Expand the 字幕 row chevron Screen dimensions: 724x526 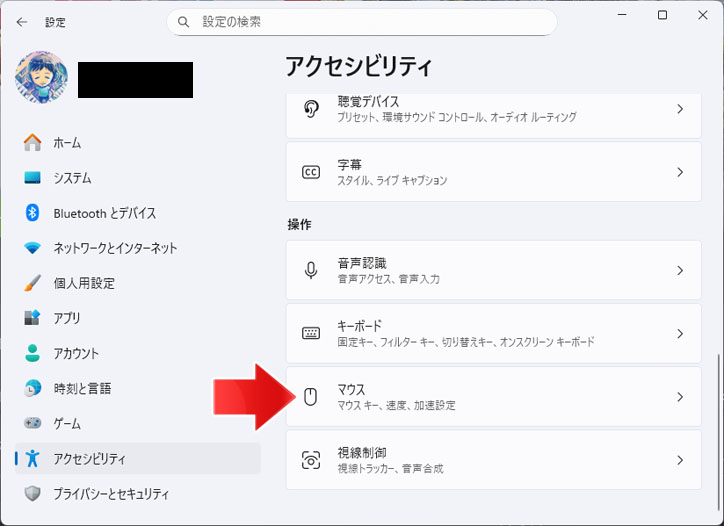680,172
